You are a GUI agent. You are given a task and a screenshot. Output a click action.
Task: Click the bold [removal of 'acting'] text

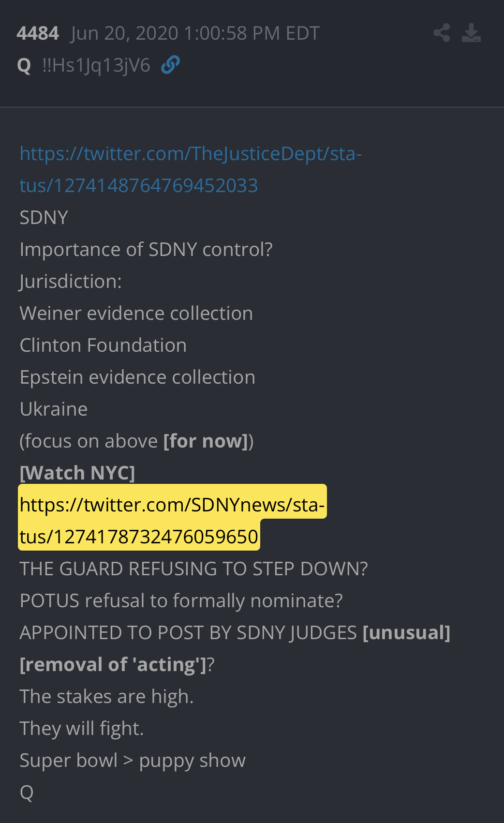(x=113, y=664)
